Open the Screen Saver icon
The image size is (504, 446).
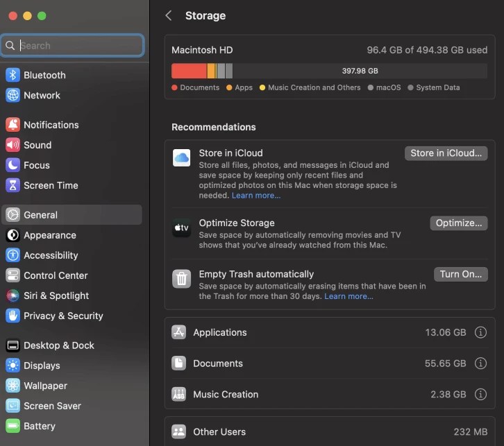[x=13, y=406]
